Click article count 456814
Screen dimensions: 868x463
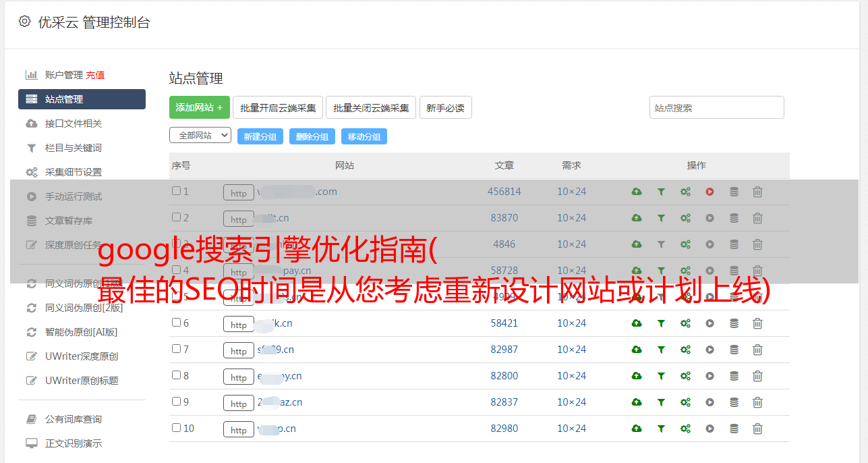[x=504, y=192]
